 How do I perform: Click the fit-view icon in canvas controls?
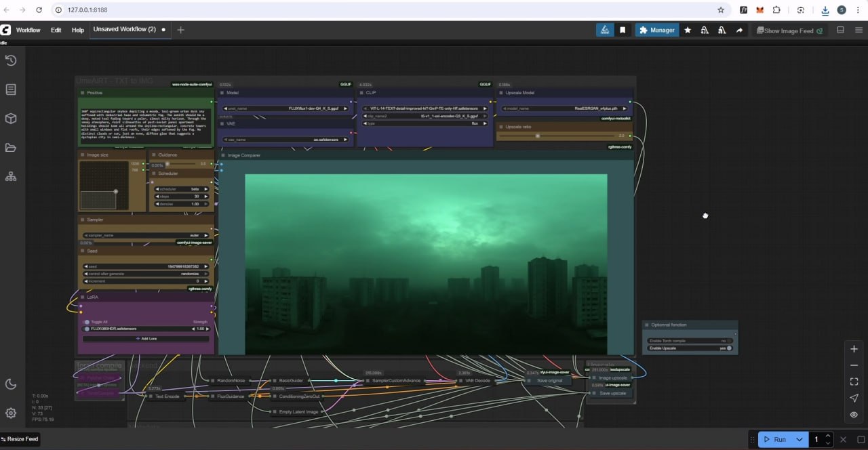pos(854,382)
